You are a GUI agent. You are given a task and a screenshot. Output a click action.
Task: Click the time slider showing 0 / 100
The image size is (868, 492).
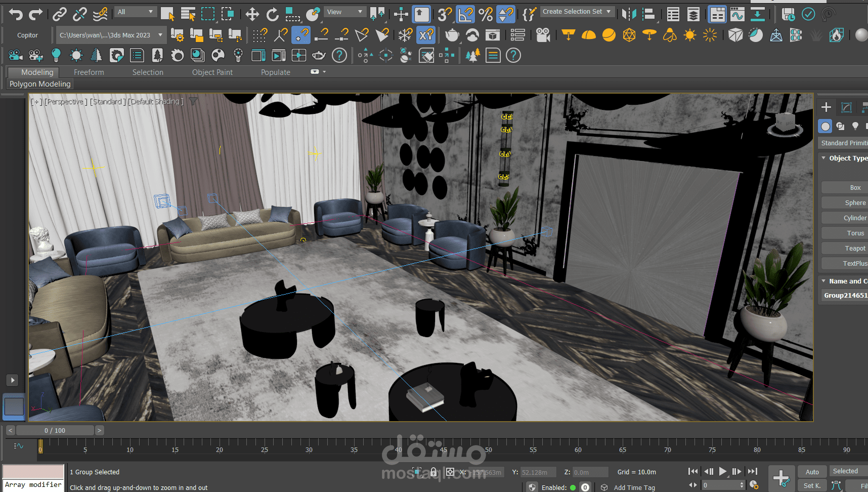click(x=55, y=430)
